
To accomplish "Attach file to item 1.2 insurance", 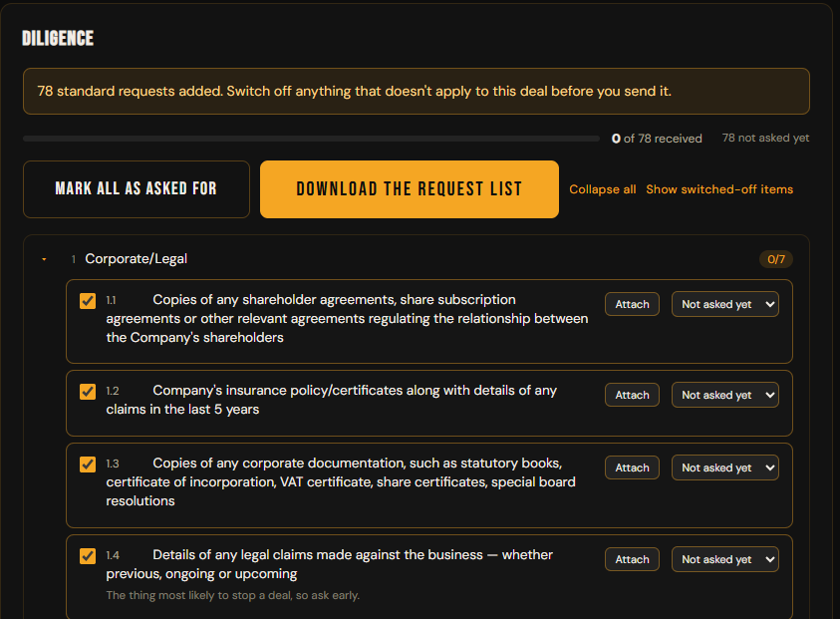I will click(x=632, y=395).
